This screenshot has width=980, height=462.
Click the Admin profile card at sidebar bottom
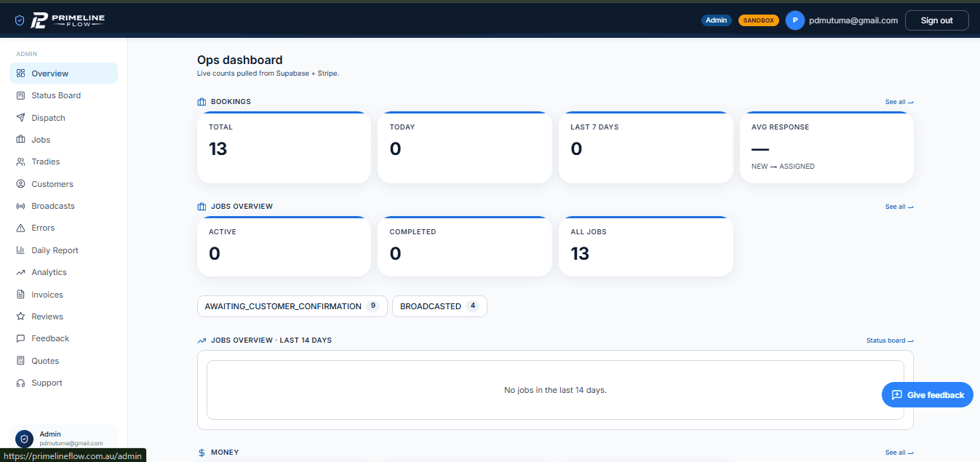pyautogui.click(x=63, y=439)
